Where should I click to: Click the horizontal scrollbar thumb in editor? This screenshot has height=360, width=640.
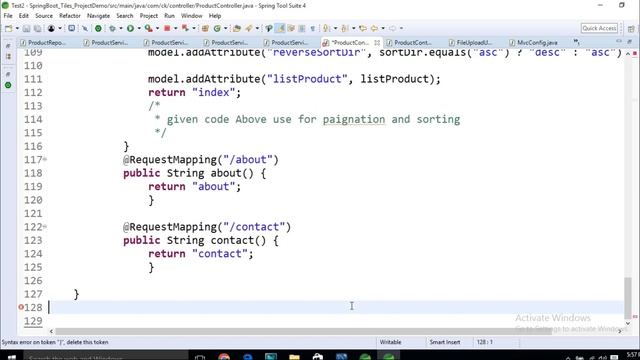[303, 331]
